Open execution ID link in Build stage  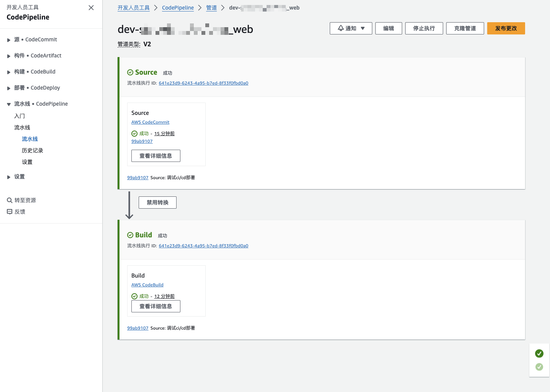tap(203, 246)
